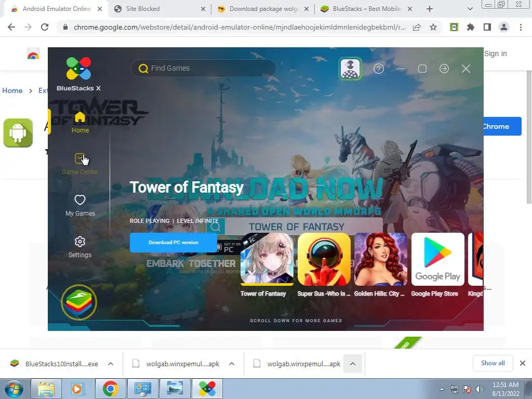Open the Windows Start menu
This screenshot has width=532, height=399.
(x=14, y=389)
